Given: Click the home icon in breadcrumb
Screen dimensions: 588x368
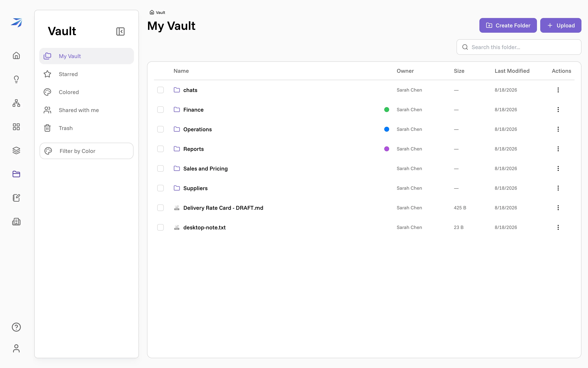Looking at the screenshot, I should (152, 12).
